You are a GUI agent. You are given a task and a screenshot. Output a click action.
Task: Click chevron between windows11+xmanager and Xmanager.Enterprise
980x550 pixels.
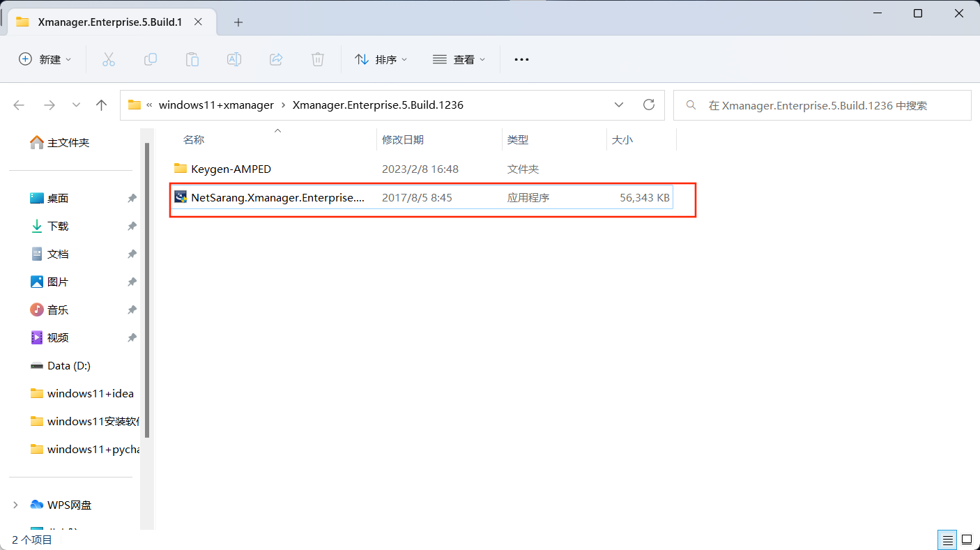pos(284,105)
